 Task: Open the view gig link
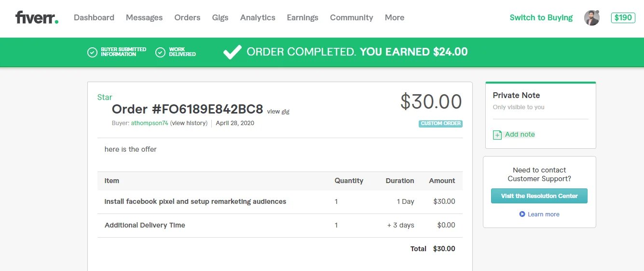tap(278, 112)
